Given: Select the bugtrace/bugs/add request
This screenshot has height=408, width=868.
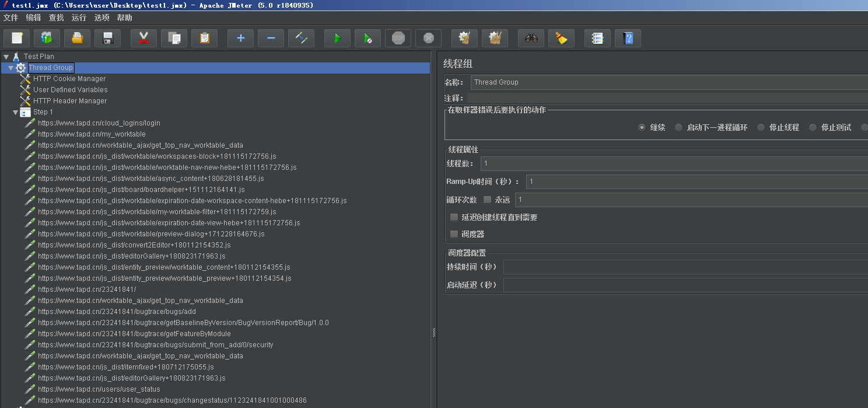Looking at the screenshot, I should (117, 312).
